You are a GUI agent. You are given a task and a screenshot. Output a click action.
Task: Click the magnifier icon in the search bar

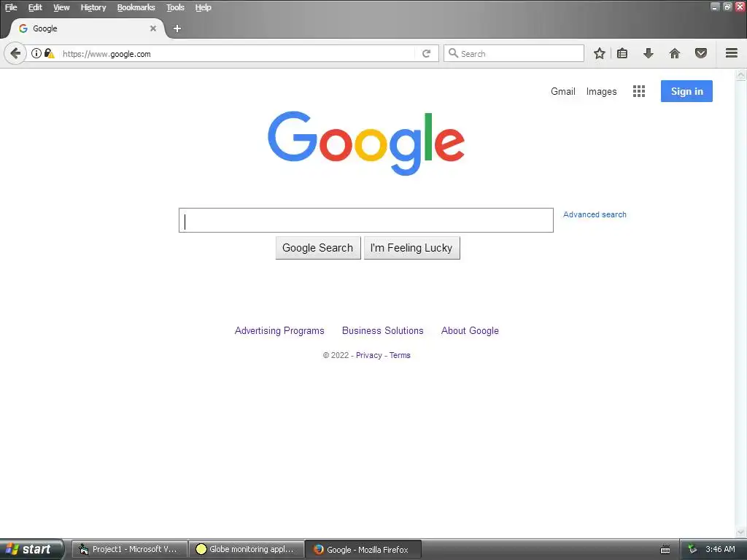click(x=453, y=53)
